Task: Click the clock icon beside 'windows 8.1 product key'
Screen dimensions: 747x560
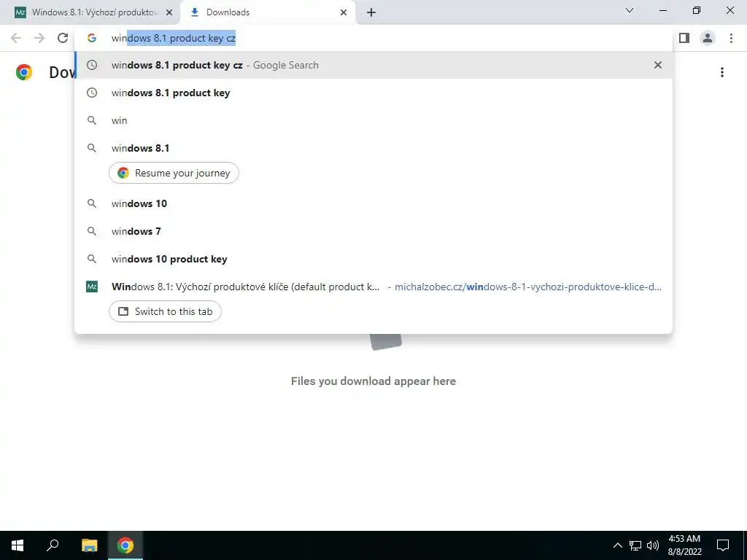Action: 92,93
